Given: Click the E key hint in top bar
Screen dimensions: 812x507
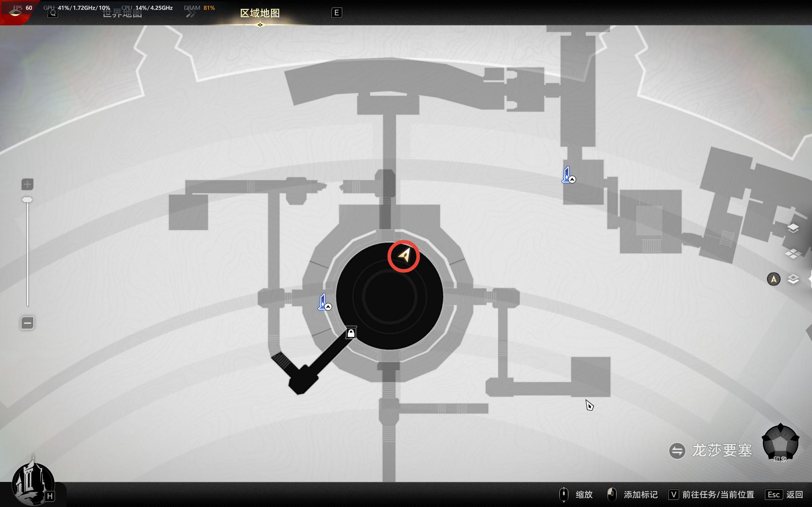Looking at the screenshot, I should 337,13.
